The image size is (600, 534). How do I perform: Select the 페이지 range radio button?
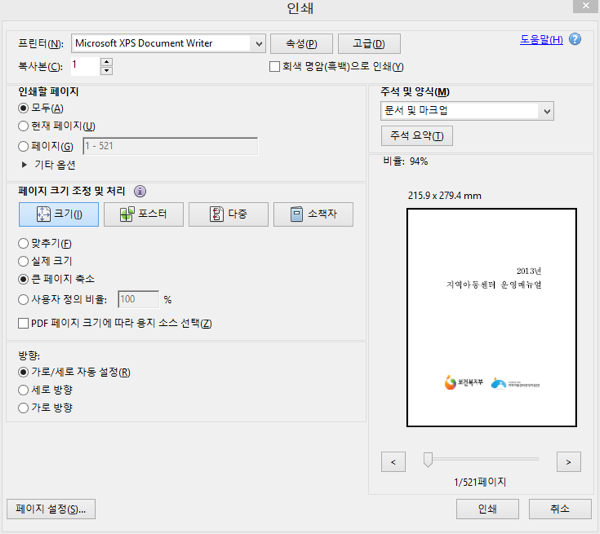23,146
